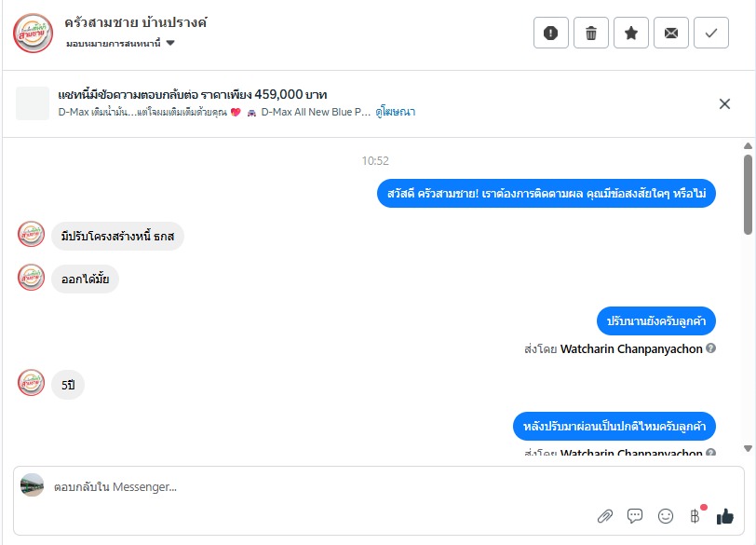This screenshot has height=545, width=756.
Task: Mark conversation as spam with exclamation icon
Action: (x=550, y=33)
